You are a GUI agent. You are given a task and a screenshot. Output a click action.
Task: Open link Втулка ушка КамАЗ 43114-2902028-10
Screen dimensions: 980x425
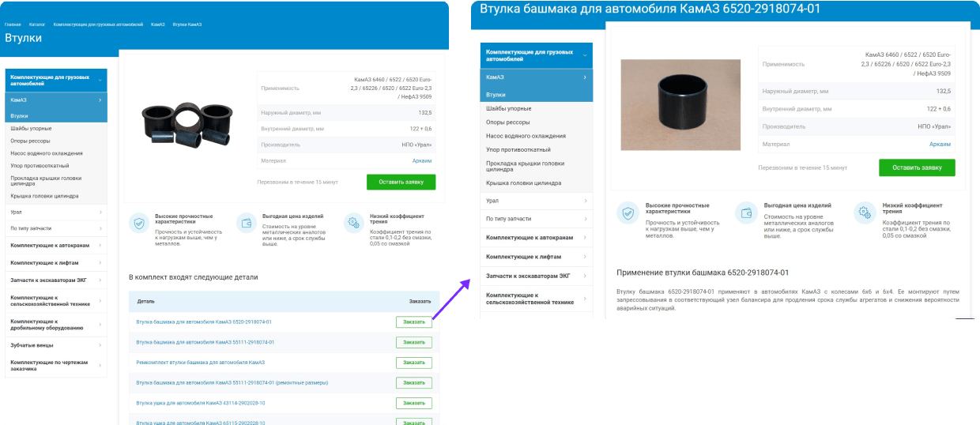pos(201,403)
